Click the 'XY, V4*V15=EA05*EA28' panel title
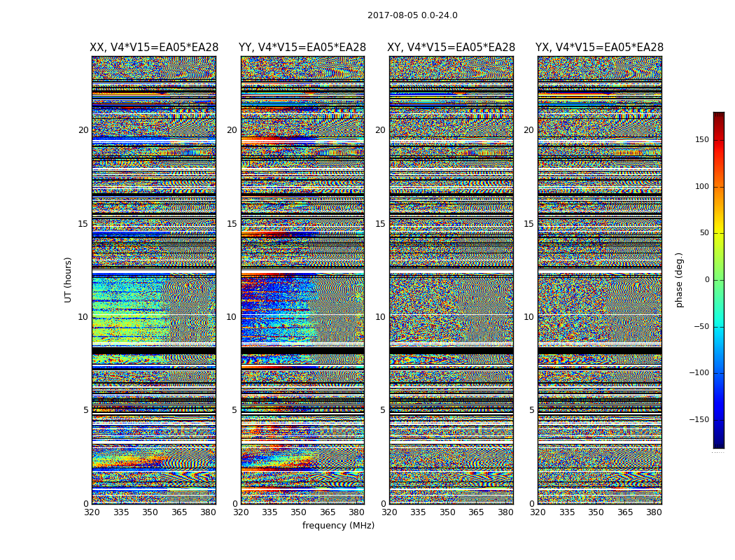Viewport: 735px width, 560px height. click(451, 48)
